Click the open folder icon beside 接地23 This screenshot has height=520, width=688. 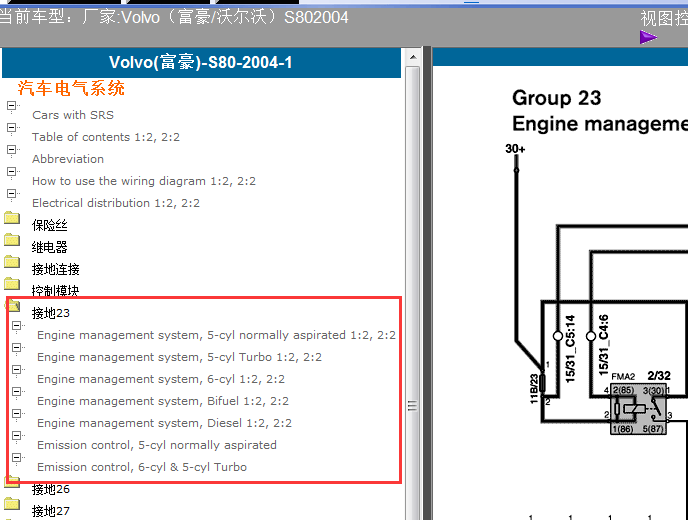pos(13,305)
